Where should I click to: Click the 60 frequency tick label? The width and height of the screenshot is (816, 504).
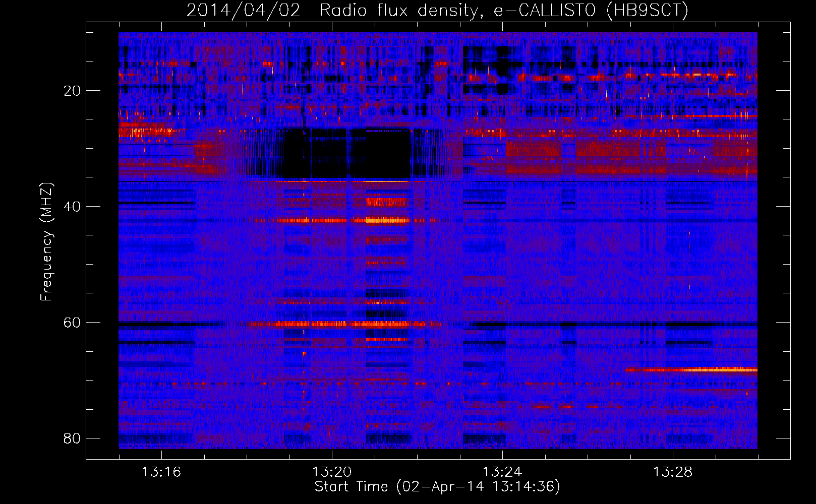coord(72,323)
